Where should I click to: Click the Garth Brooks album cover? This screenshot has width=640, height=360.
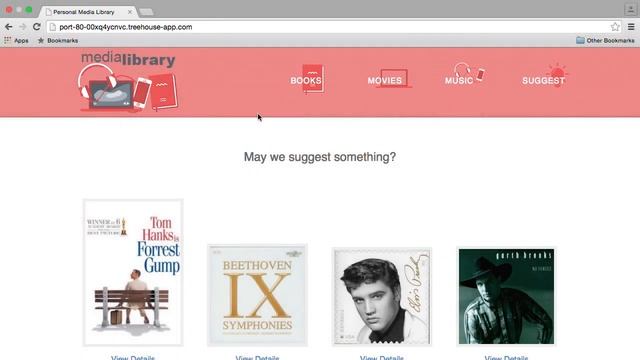507,296
